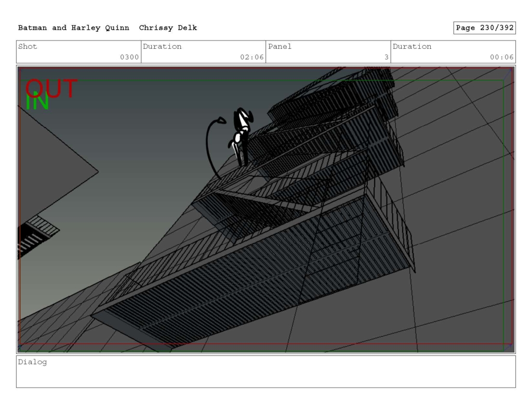This screenshot has height=412, width=532.
Task: Click the green 'IN' camera marker
Action: click(37, 102)
